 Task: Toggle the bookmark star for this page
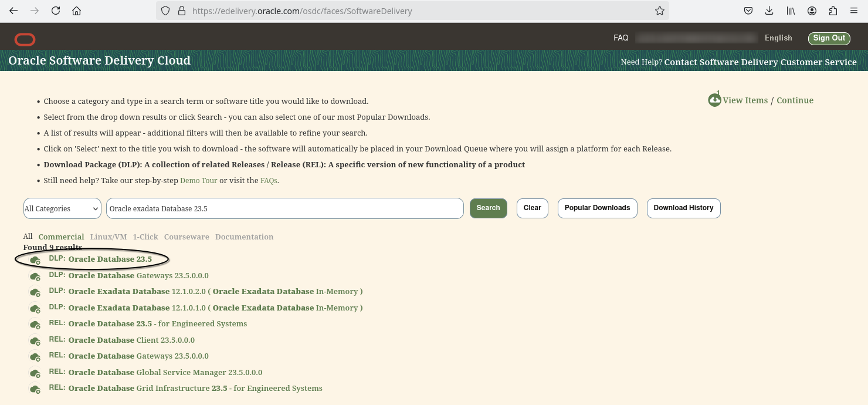[659, 10]
